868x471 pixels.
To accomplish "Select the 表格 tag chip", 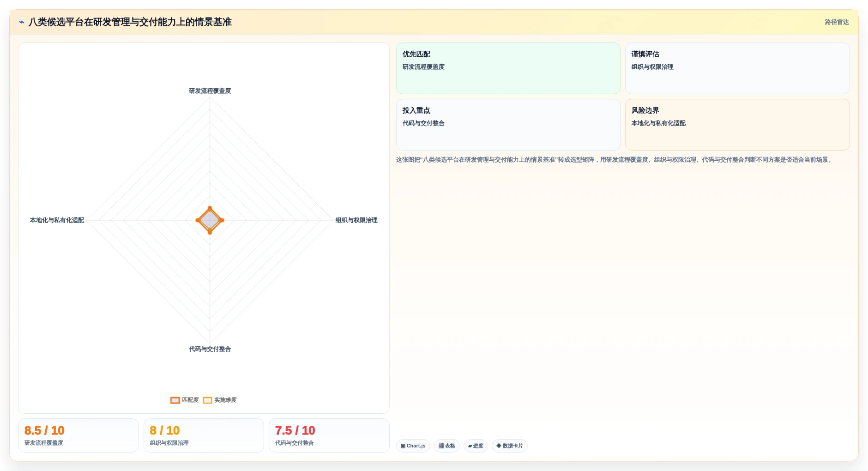I will (x=446, y=446).
